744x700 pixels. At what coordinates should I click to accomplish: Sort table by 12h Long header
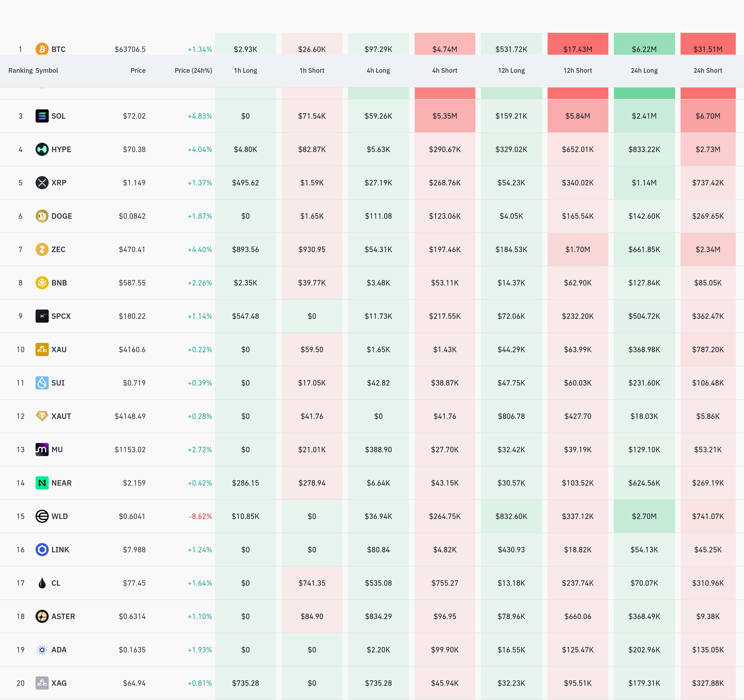[x=511, y=70]
